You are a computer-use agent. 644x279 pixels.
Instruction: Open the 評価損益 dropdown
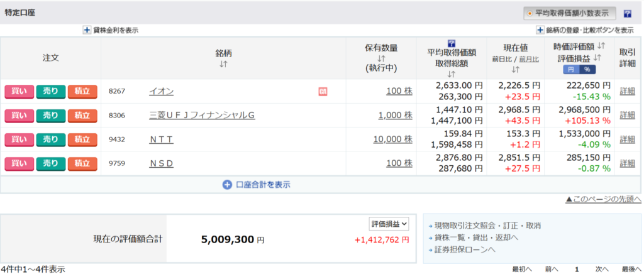coord(389,224)
